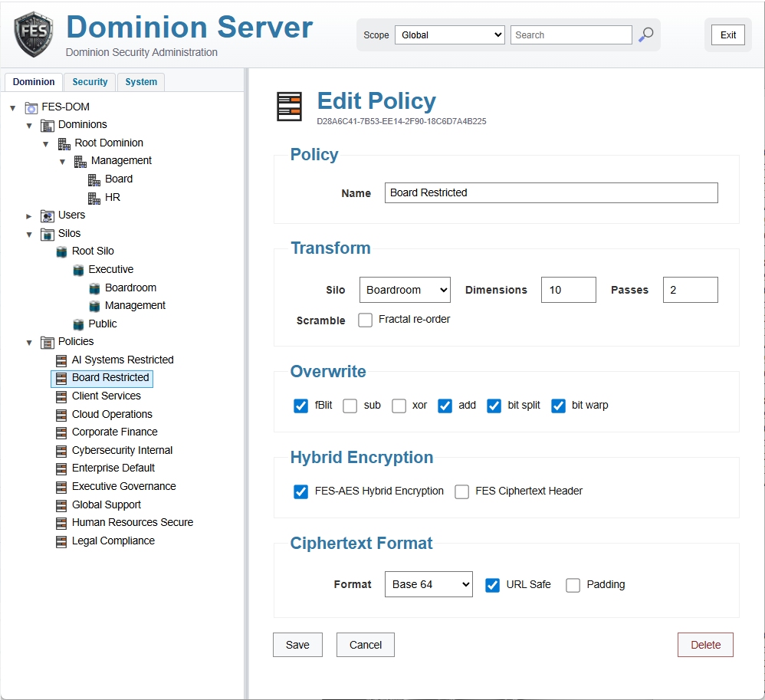Click the Board dominion icon
Image resolution: width=765 pixels, height=700 pixels.
point(94,179)
